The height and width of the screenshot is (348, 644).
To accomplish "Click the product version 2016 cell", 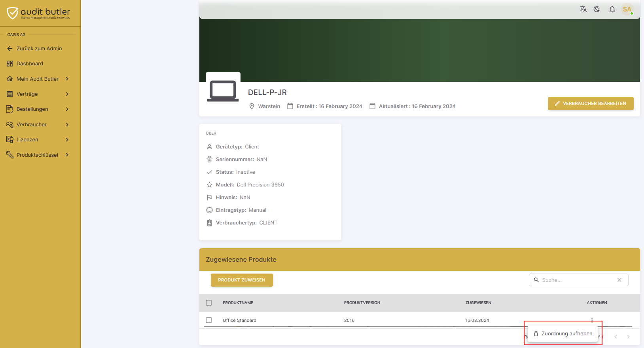I will 349,320.
